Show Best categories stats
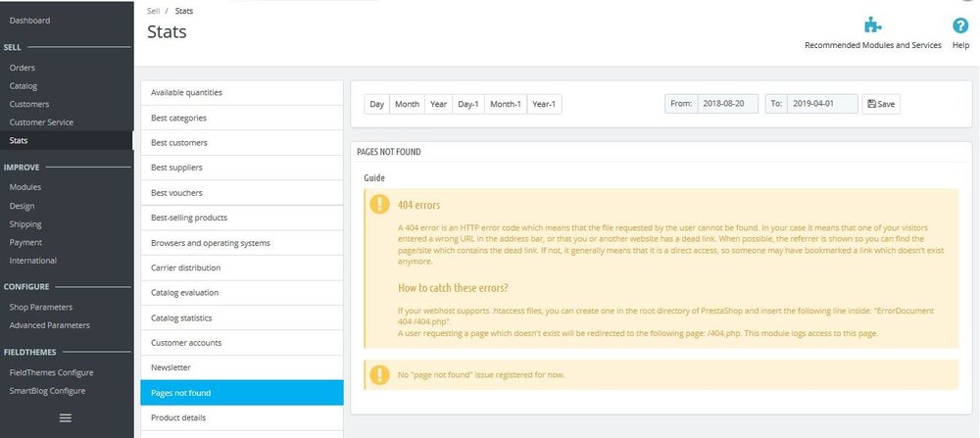 coord(242,118)
